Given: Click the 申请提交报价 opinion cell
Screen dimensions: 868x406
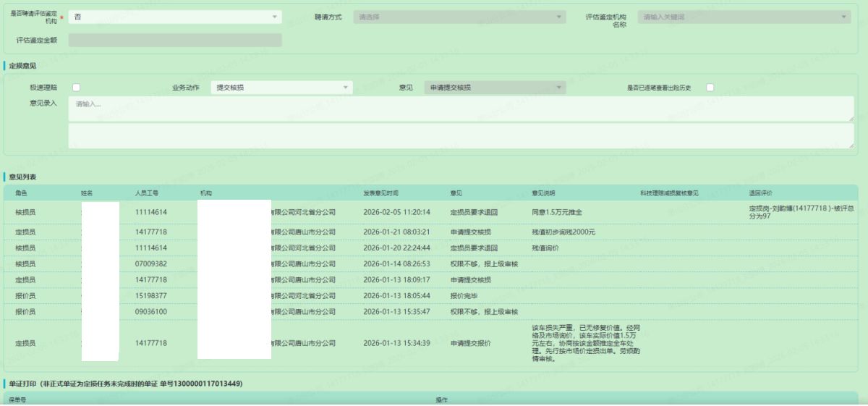Looking at the screenshot, I should pos(471,343).
